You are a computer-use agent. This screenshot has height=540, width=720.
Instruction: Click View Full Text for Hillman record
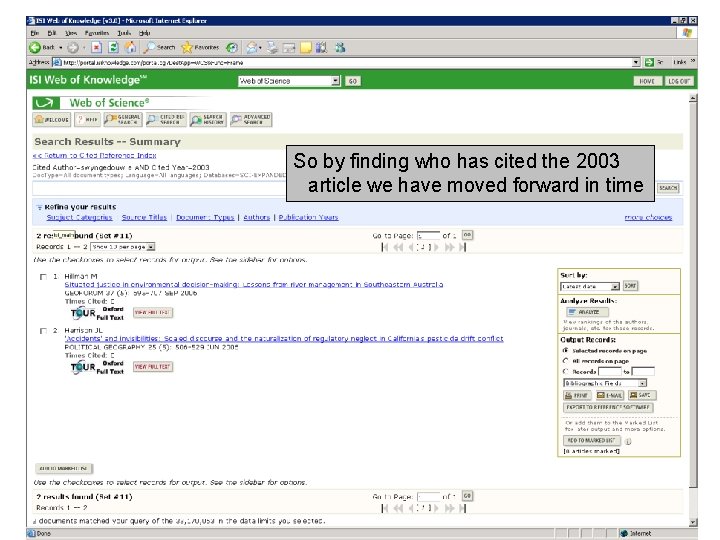coord(153,312)
